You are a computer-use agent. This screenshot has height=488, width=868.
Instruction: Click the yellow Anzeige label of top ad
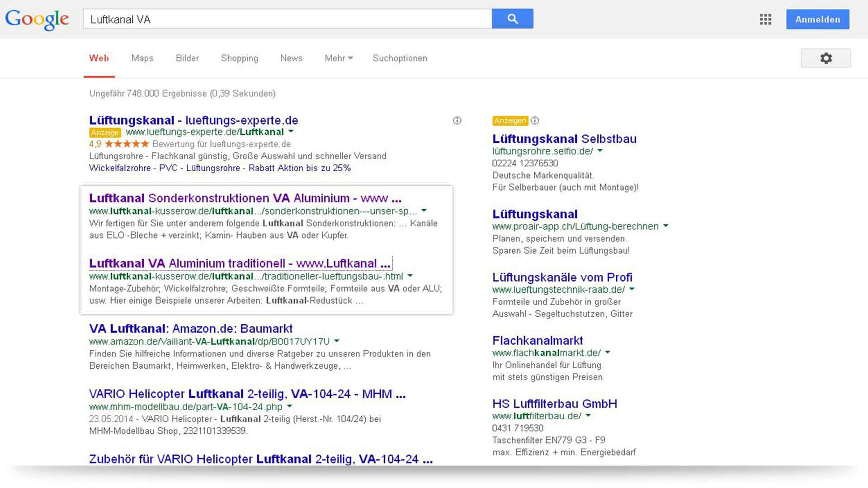[x=105, y=132]
